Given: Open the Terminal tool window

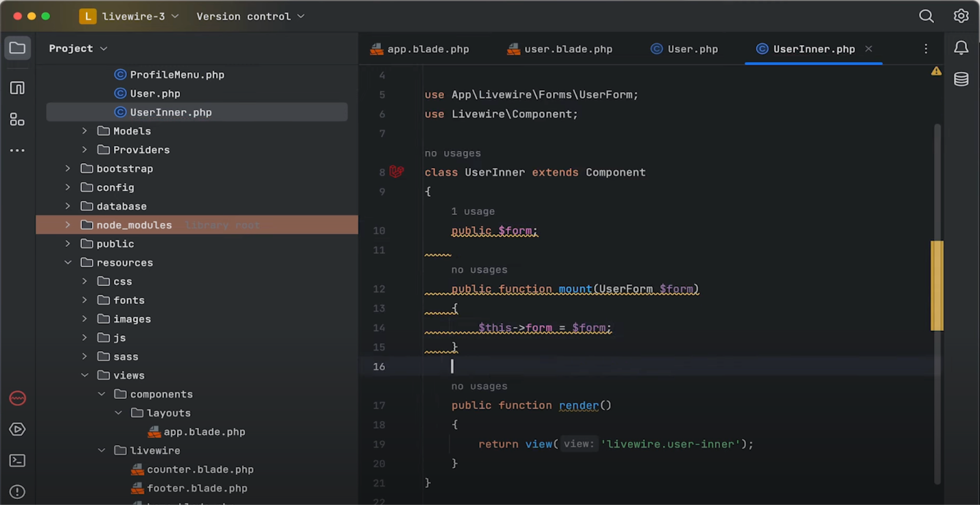Looking at the screenshot, I should click(17, 461).
